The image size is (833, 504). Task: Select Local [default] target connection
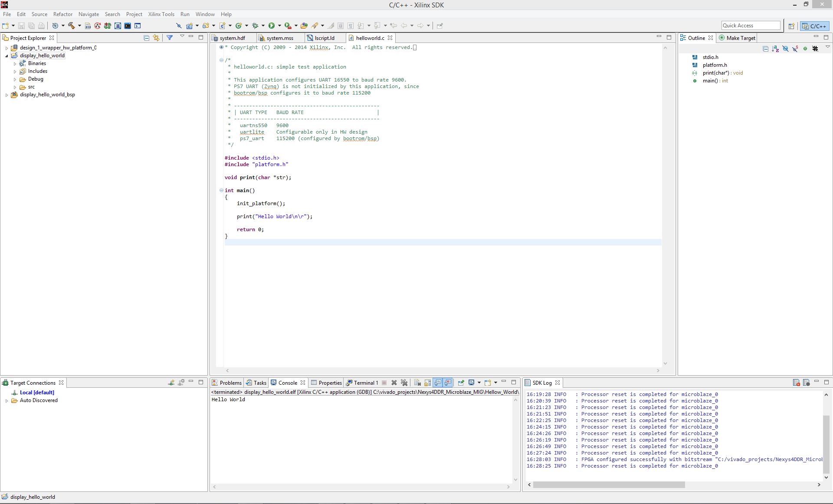tap(37, 393)
